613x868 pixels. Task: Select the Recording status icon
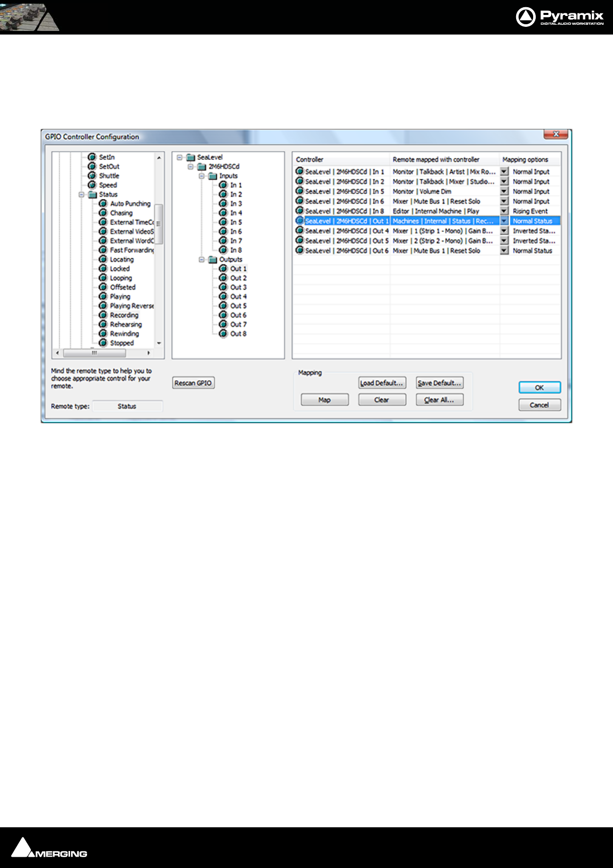tap(103, 314)
